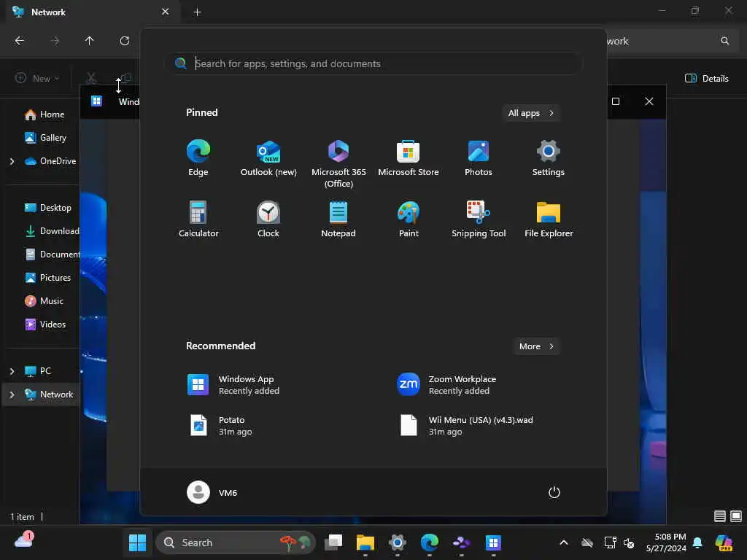Open the Start menu power options
Image resolution: width=747 pixels, height=560 pixels.
[554, 492]
